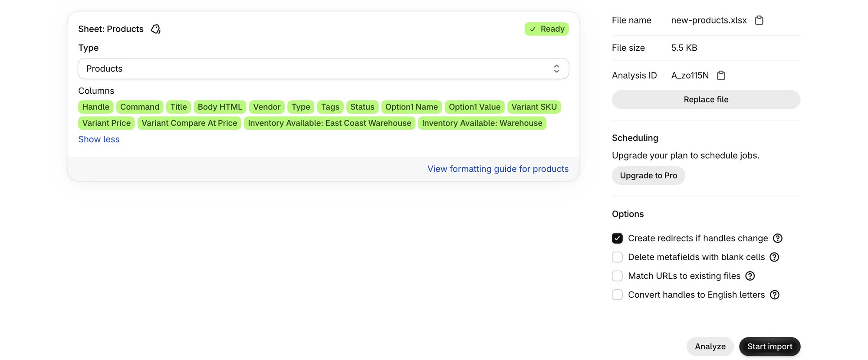Uncheck Create redirects if handles change
The image size is (868, 360).
point(617,238)
